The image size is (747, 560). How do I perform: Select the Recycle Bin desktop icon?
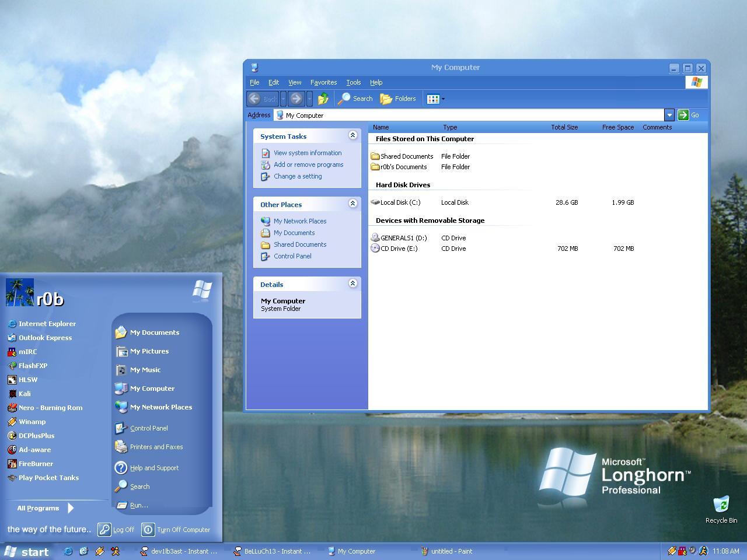721,509
